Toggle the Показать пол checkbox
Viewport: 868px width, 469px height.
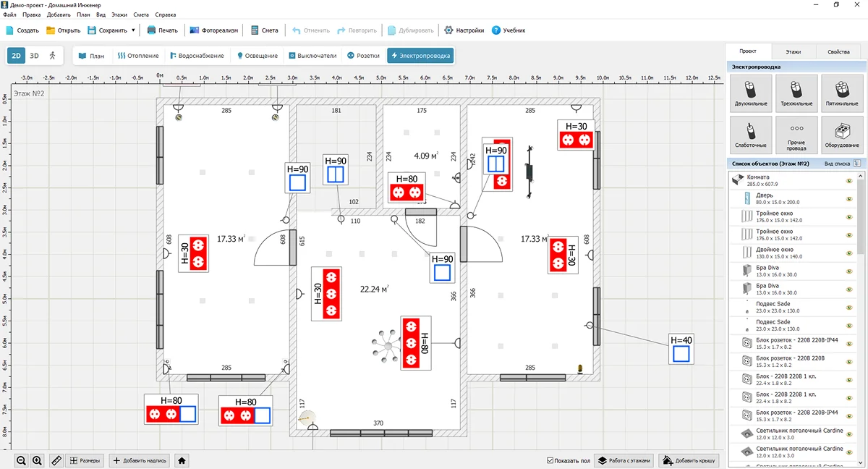point(551,460)
